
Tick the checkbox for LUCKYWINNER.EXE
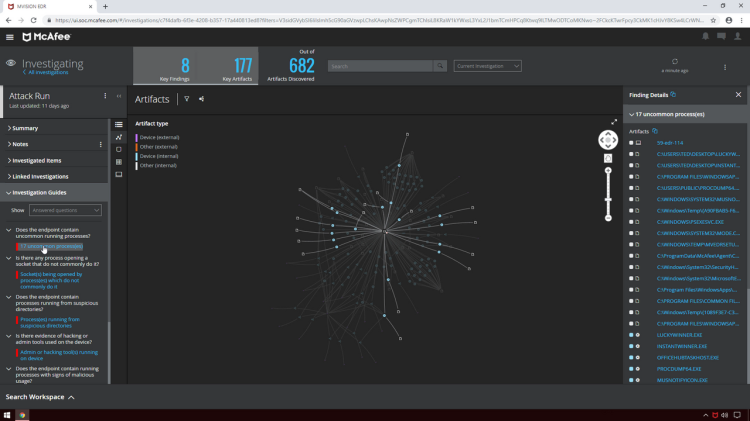pos(631,335)
